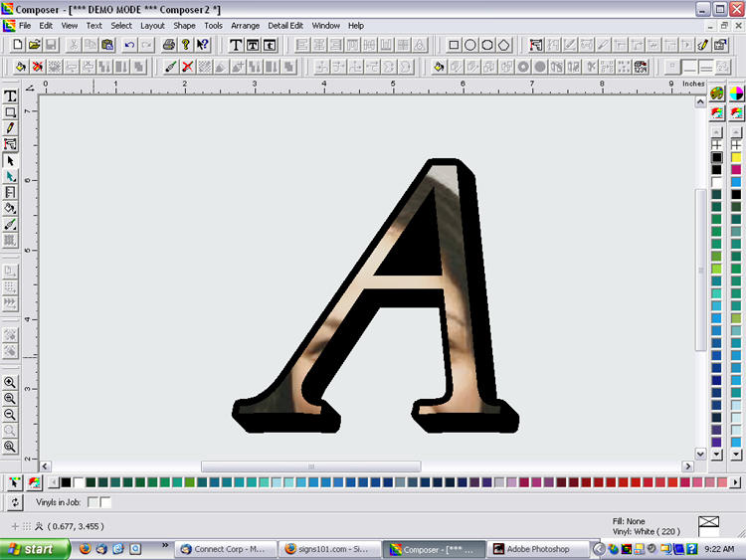The width and height of the screenshot is (746, 560).
Task: Click the Windows start button
Action: tap(35, 549)
